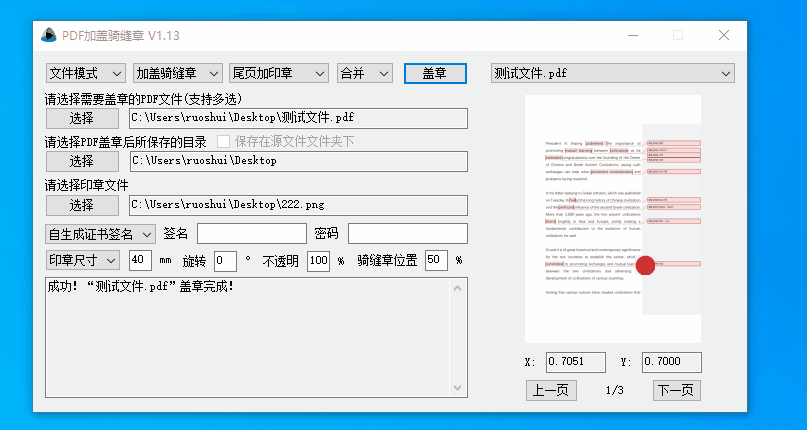Click the red stamp on the preview
Viewport: 807px width, 430px height.
point(645,265)
